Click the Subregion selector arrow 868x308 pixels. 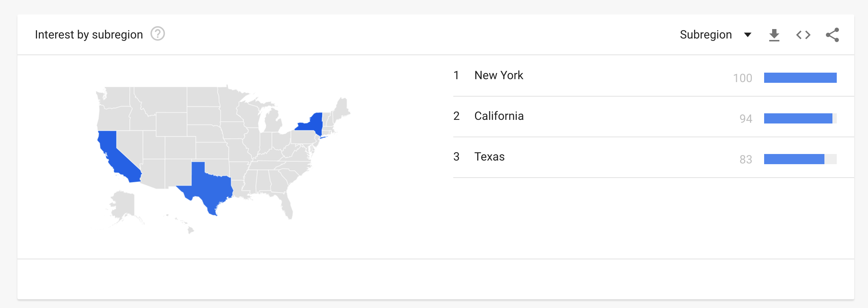(747, 35)
